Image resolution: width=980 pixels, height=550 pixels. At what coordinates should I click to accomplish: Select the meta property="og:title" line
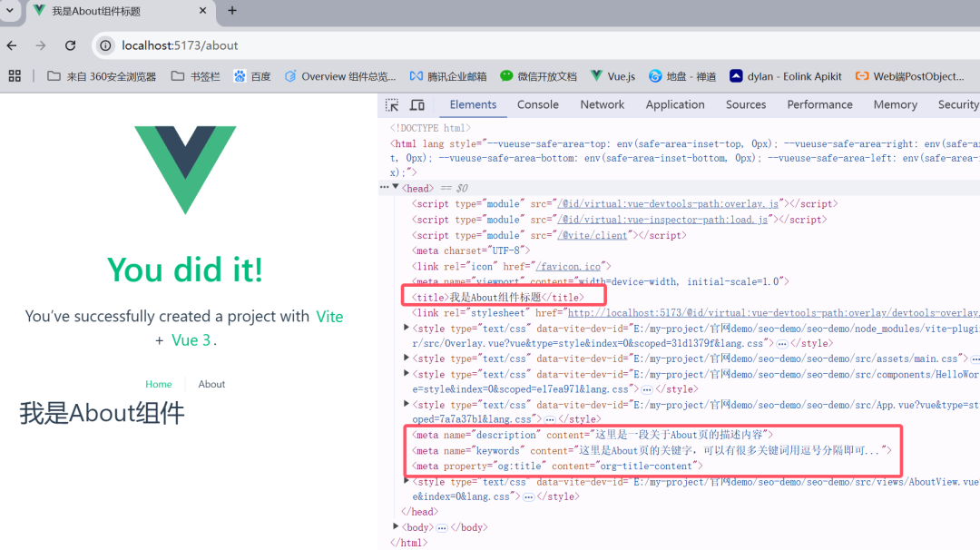[x=557, y=466]
